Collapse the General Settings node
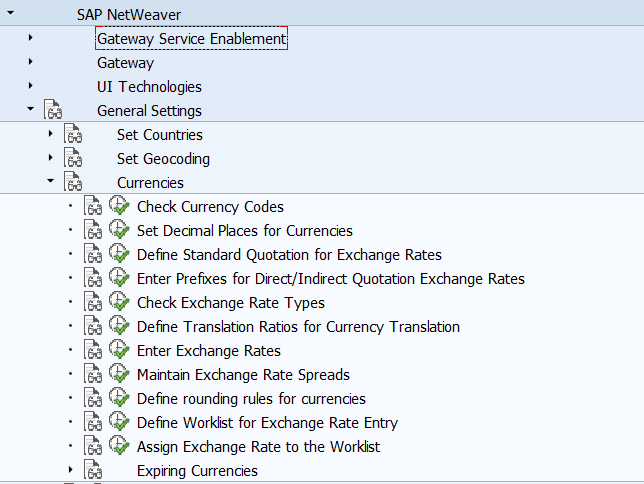Image resolution: width=644 pixels, height=484 pixels. click(x=30, y=108)
